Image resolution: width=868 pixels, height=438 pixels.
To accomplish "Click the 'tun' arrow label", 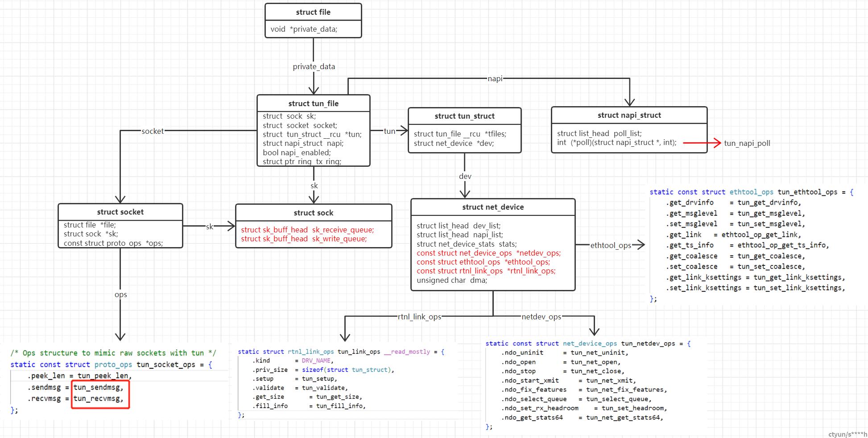I will 389,131.
